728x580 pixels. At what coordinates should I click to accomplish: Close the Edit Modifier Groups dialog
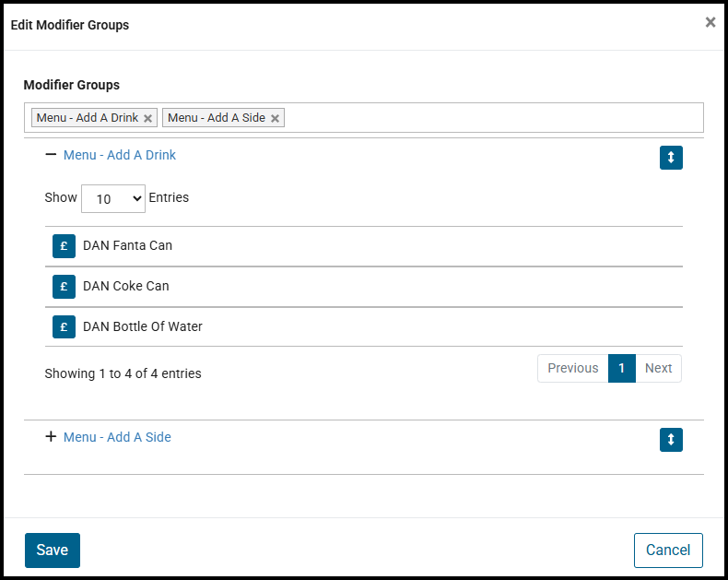click(710, 22)
